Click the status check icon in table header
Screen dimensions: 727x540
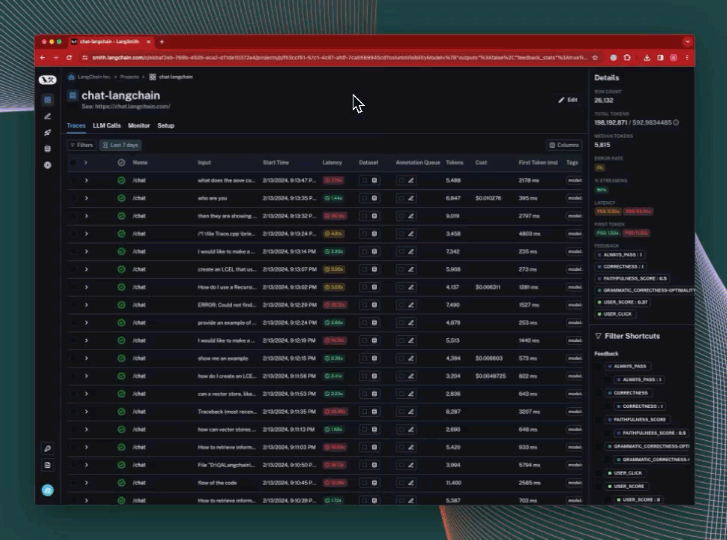click(x=121, y=162)
